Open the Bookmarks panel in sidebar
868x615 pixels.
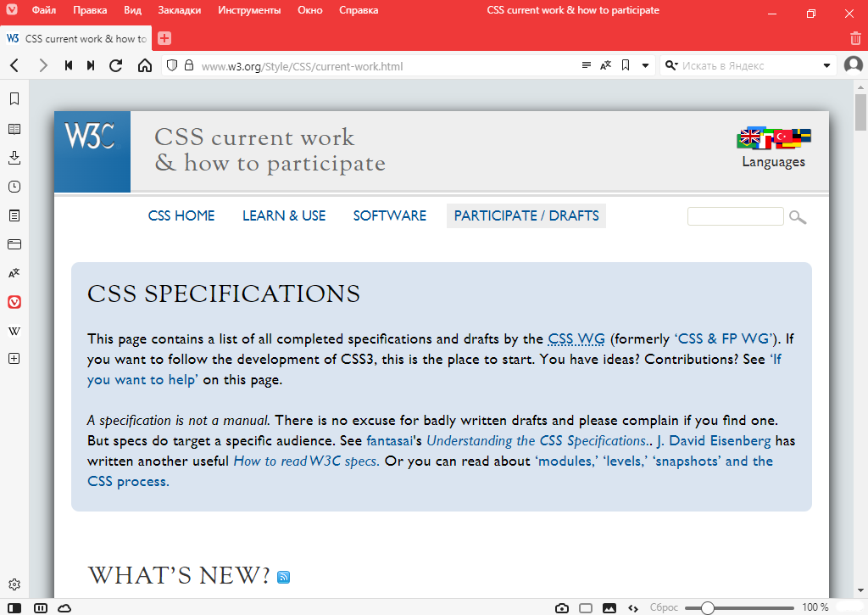tap(14, 99)
